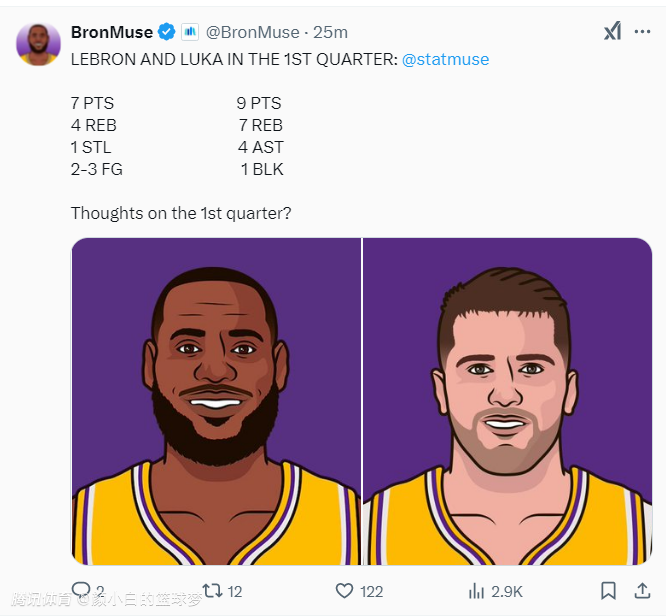Image resolution: width=666 pixels, height=616 pixels.
Task: Click the statmuse affiliate badge by the name
Action: [190, 32]
